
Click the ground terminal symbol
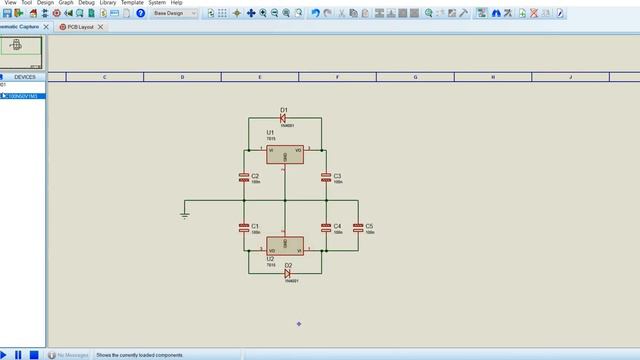pyautogui.click(x=184, y=215)
